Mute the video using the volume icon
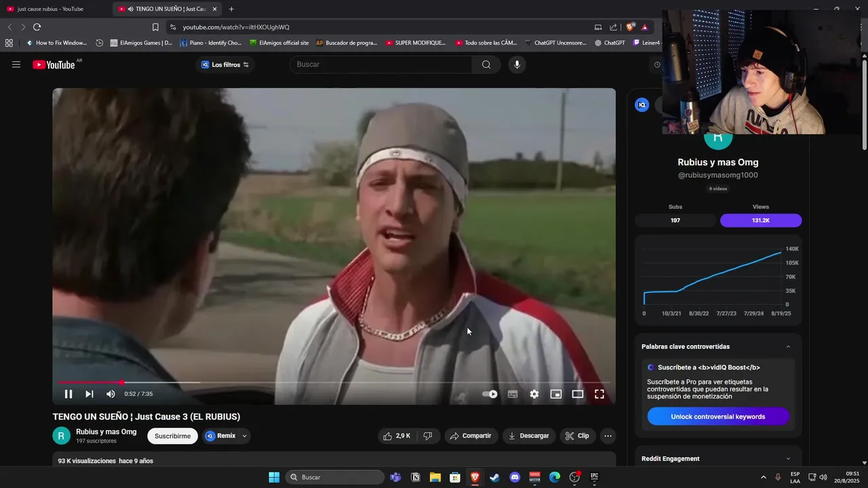This screenshot has height=488, width=868. point(111,394)
